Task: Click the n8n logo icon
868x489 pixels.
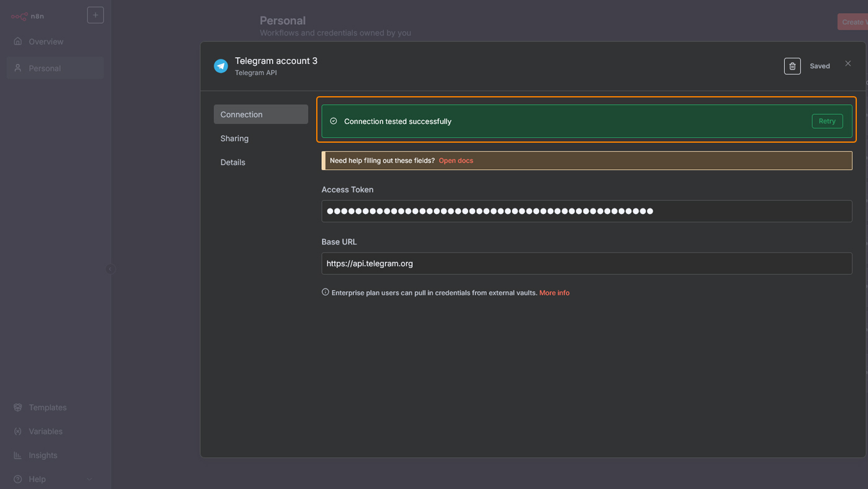Action: pos(20,16)
